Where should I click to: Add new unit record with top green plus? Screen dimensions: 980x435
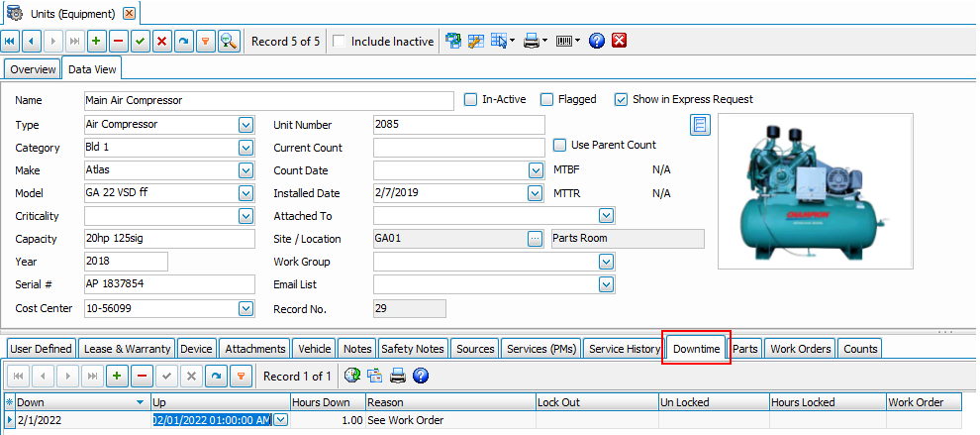click(x=96, y=42)
